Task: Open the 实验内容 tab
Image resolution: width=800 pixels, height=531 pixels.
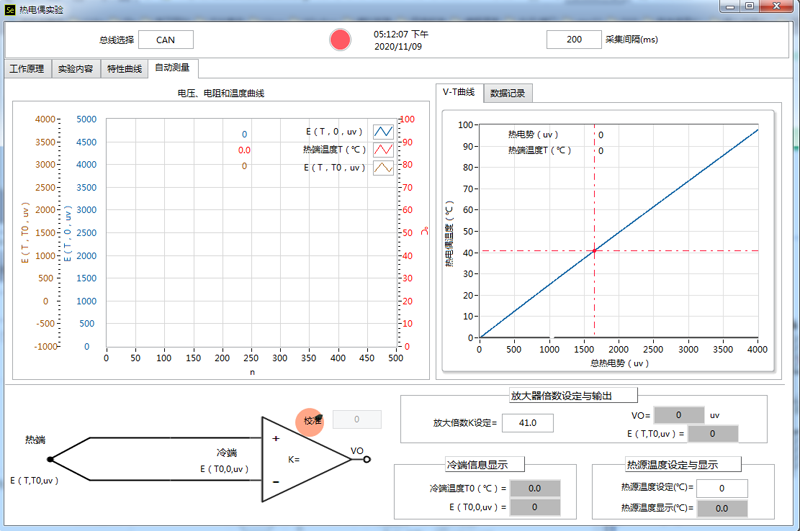Action: [x=75, y=69]
